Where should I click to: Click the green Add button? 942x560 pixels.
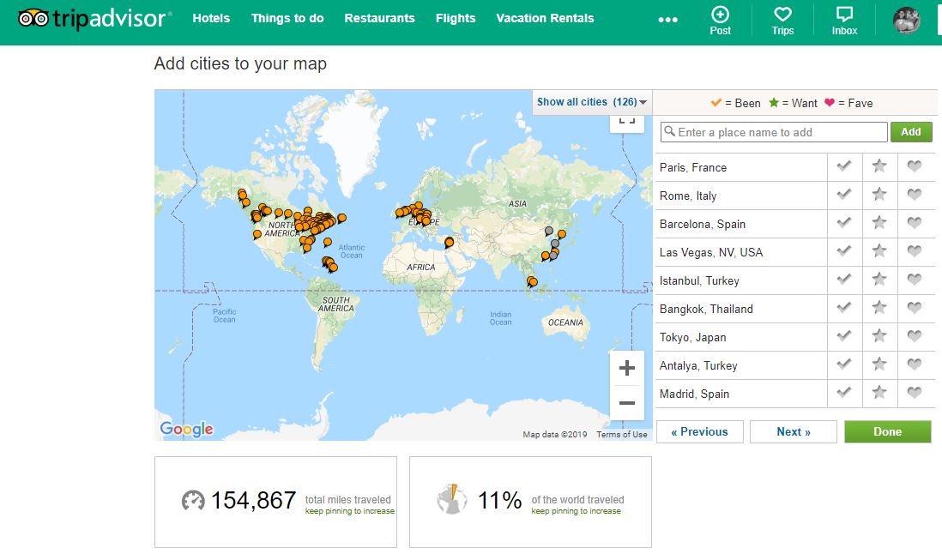click(910, 132)
